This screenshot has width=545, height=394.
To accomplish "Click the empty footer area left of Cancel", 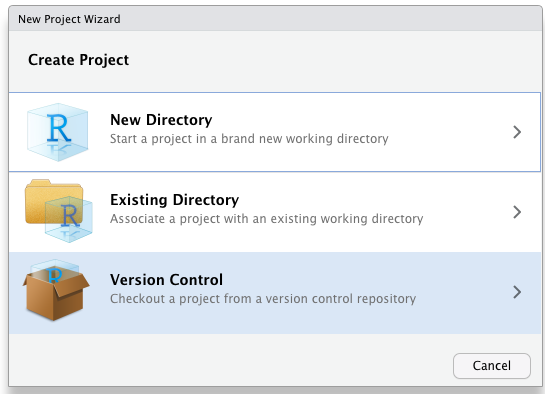I will 229,361.
